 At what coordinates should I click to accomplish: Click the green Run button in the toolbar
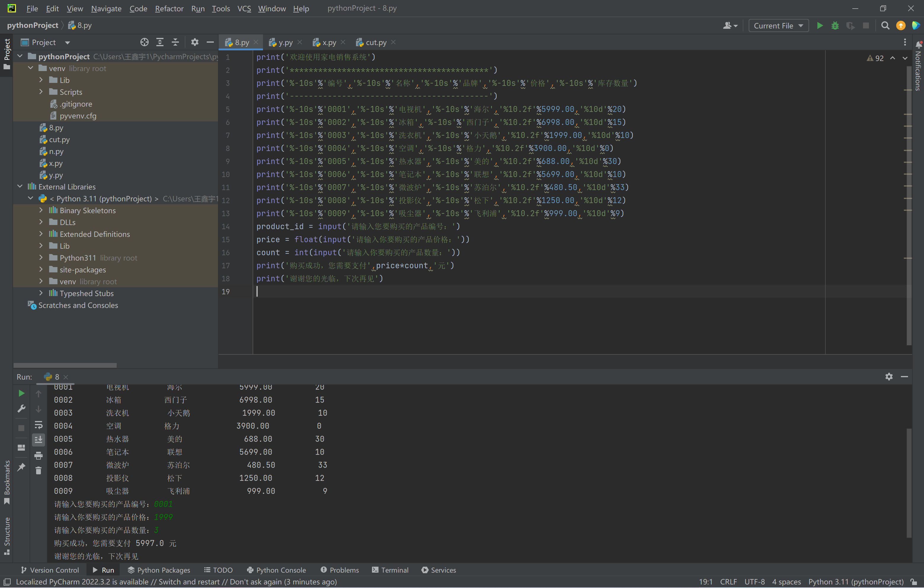point(820,26)
